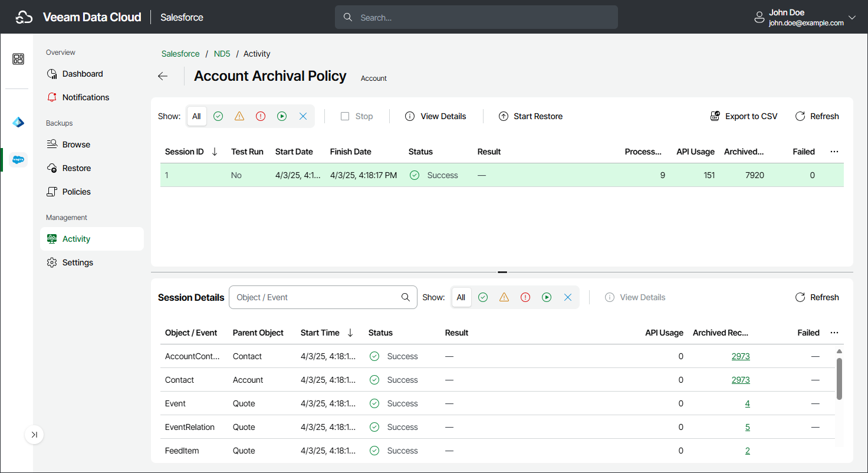Screen dimensions: 868x473
Task: Sort by Start Time column arrow
Action: [350, 333]
